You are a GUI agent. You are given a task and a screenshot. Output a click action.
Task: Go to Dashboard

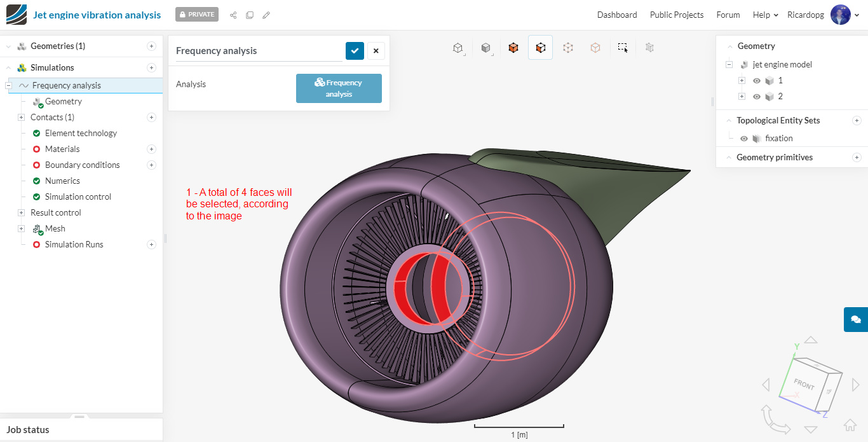617,15
